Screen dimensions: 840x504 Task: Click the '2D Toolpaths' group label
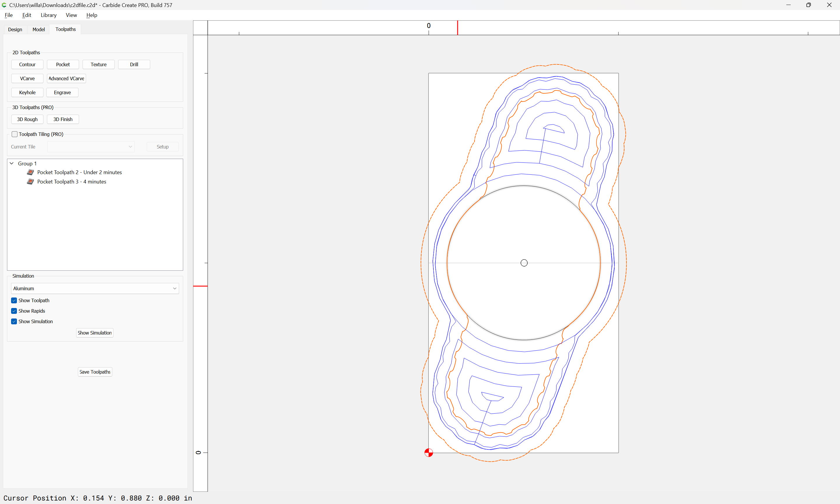point(26,52)
